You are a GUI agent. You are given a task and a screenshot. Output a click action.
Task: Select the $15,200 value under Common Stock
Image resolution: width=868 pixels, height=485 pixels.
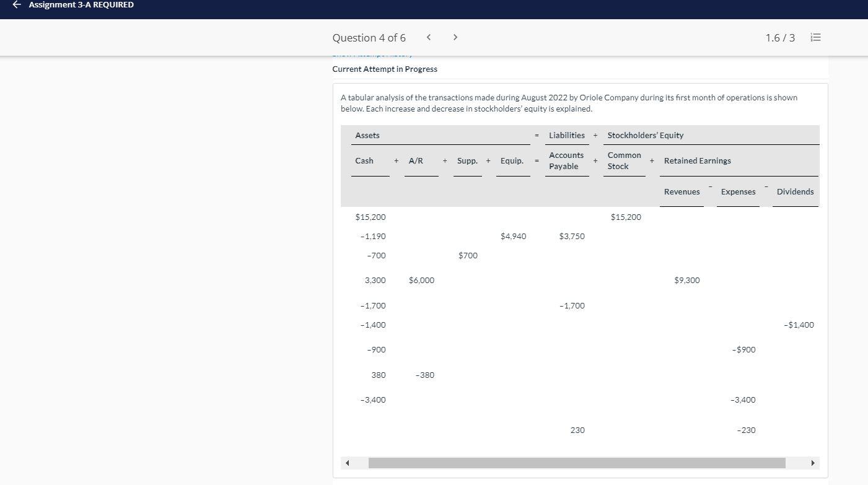[626, 217]
